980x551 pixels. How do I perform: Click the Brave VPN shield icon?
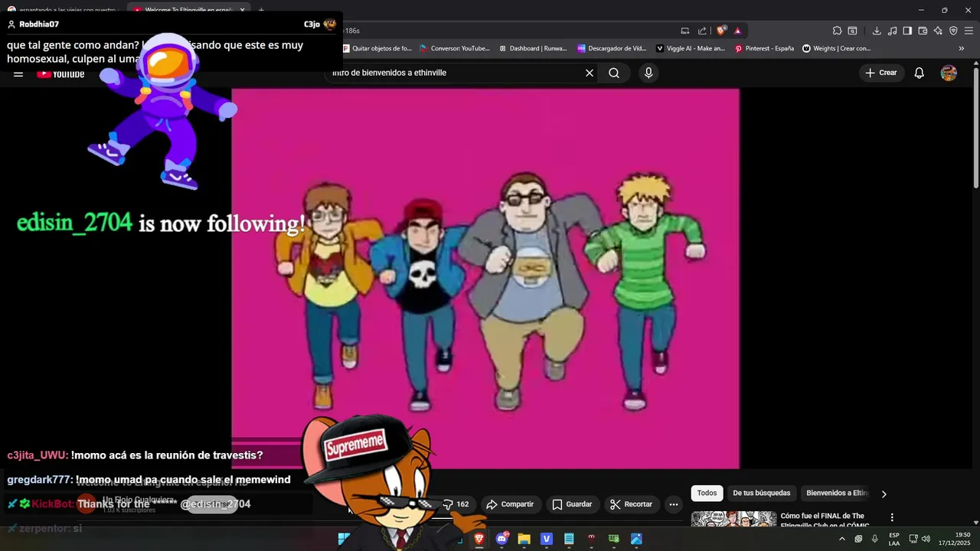(953, 31)
